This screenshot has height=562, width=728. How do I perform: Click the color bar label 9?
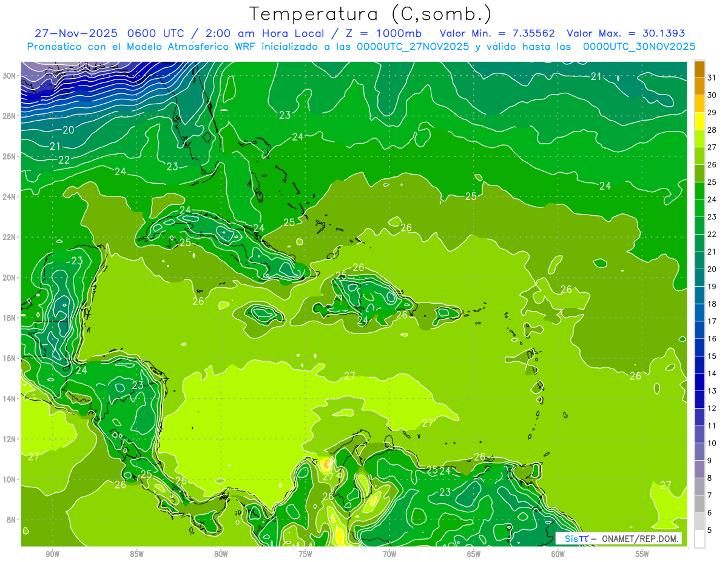coord(709,461)
